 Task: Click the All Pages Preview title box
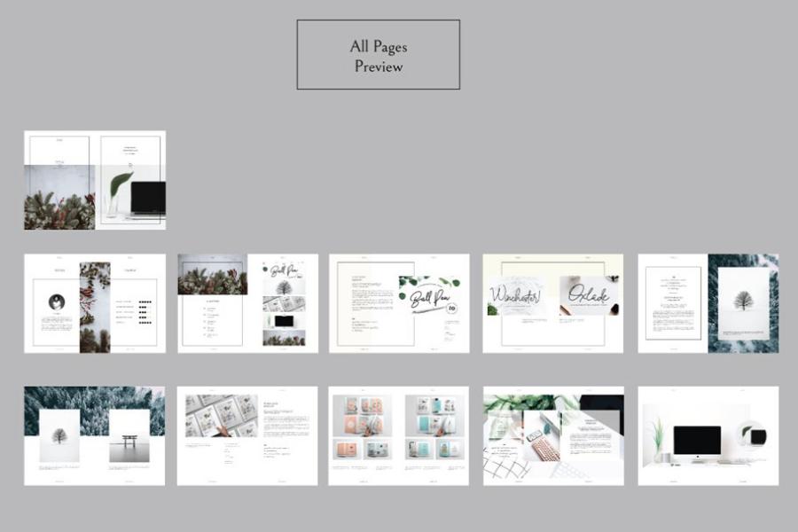[378, 55]
